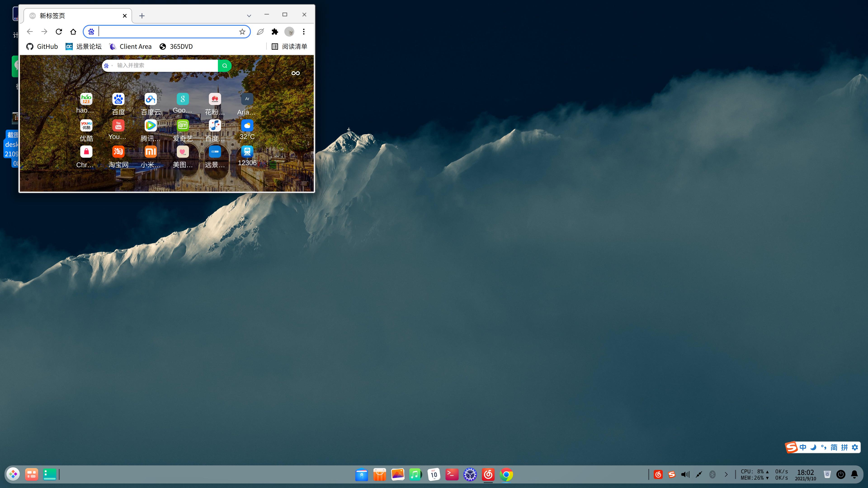Toggle Sogou moon night mode

tap(814, 447)
